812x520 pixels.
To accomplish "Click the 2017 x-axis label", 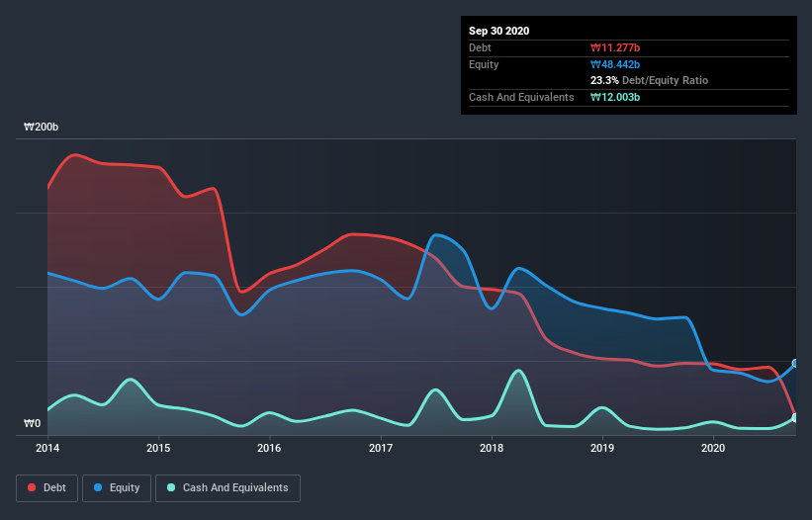I will coord(381,448).
